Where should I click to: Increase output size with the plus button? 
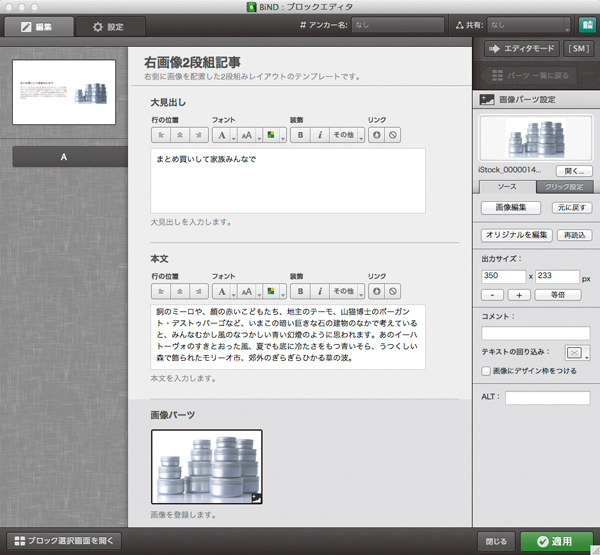point(520,295)
